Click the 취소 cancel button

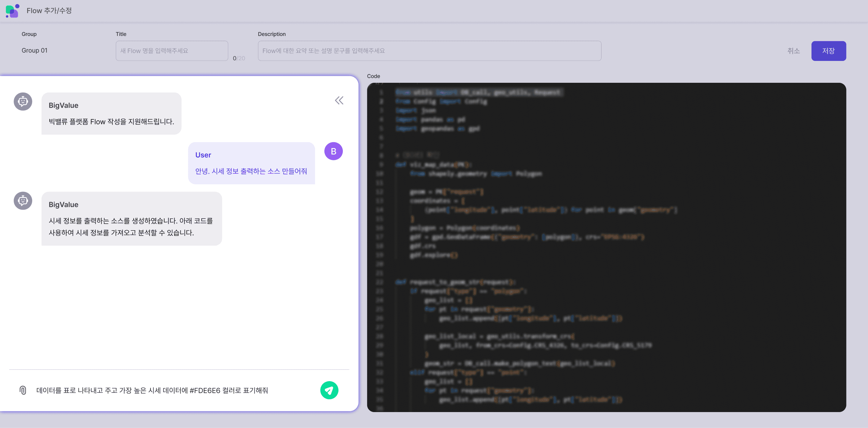click(x=793, y=51)
